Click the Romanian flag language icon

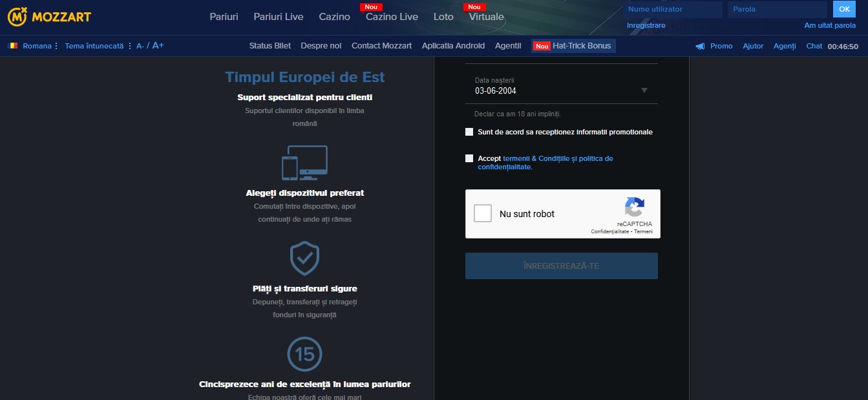[12, 46]
